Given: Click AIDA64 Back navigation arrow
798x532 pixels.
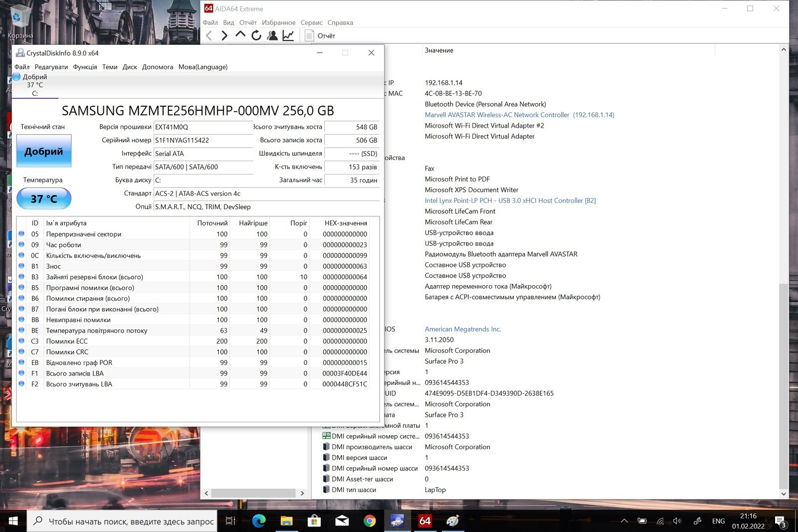Looking at the screenshot, I should pos(209,35).
